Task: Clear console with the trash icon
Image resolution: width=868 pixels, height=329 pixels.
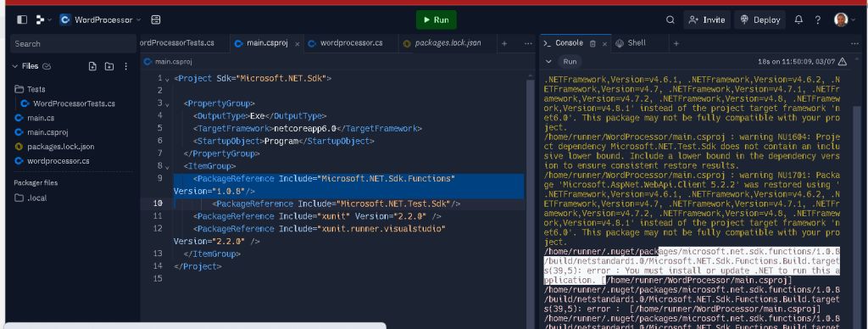Action: (x=593, y=44)
